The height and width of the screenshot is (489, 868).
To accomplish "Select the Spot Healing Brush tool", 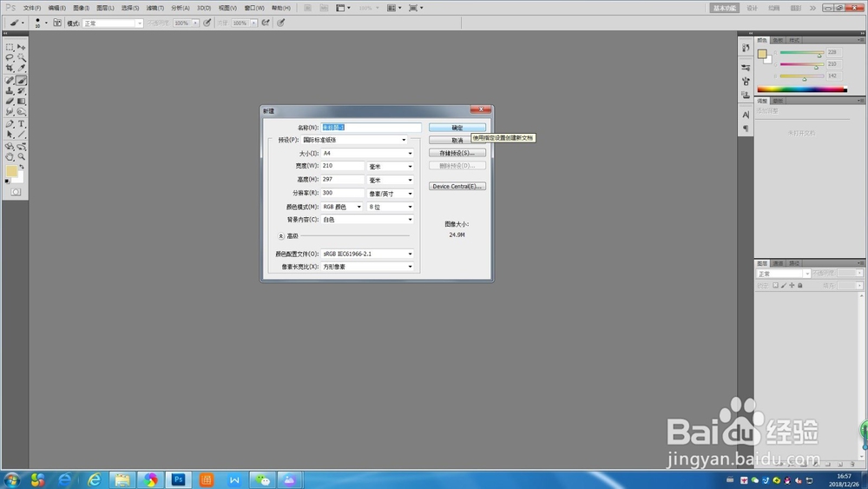I will 10,80.
